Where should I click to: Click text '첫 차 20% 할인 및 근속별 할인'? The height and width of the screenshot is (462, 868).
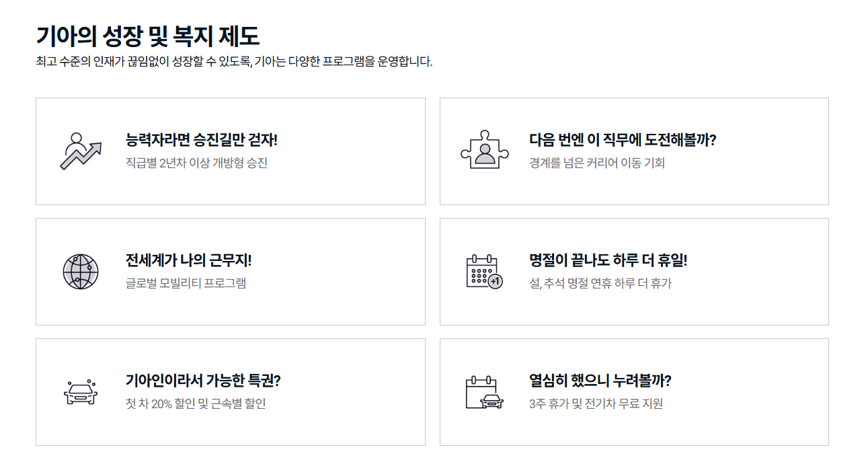[x=196, y=403]
